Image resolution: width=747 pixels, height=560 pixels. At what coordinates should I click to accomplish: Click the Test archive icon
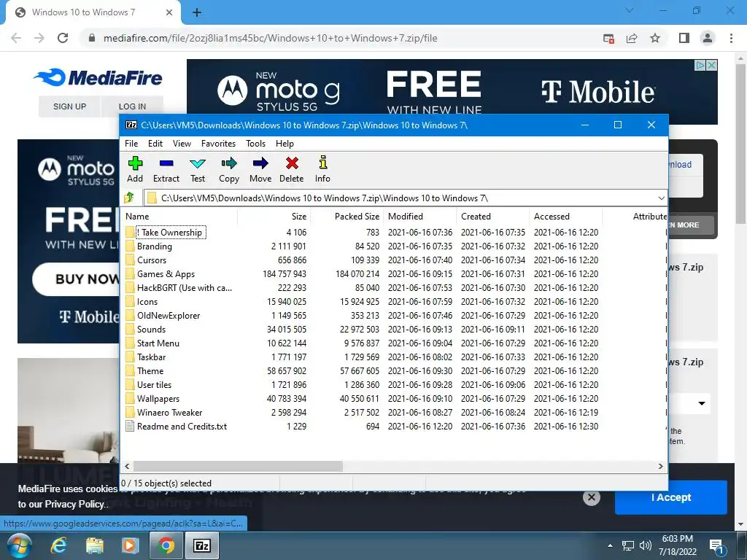pyautogui.click(x=198, y=169)
